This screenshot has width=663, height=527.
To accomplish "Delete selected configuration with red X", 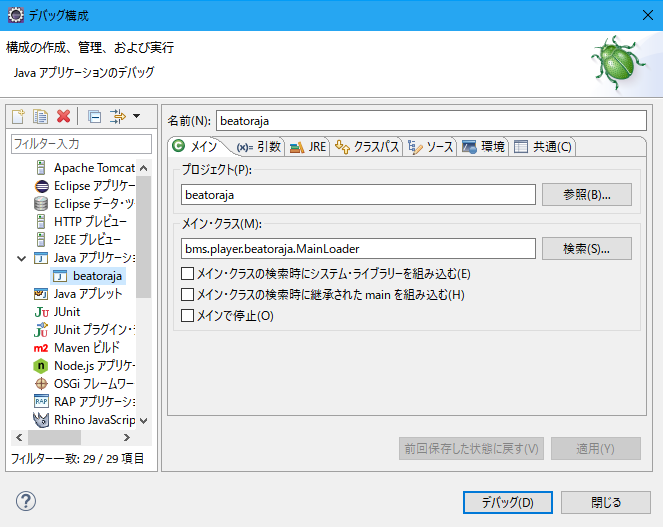I will pyautogui.click(x=63, y=116).
